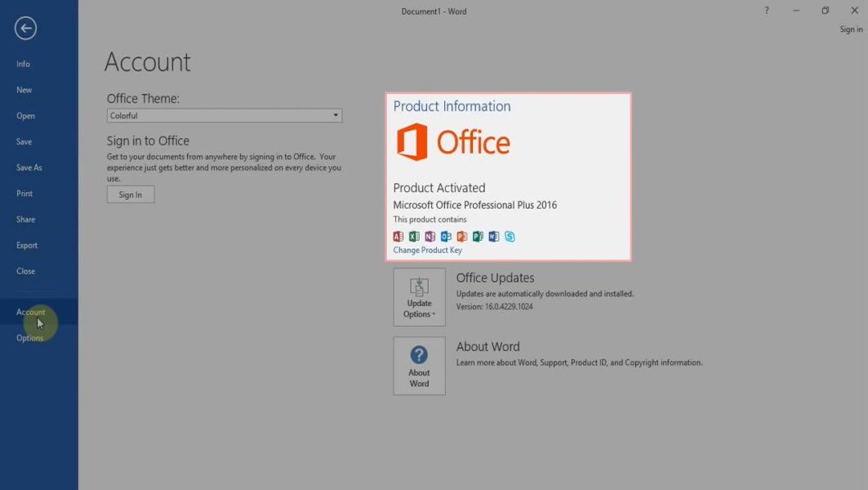
Task: Click the About Word button
Action: (x=419, y=366)
